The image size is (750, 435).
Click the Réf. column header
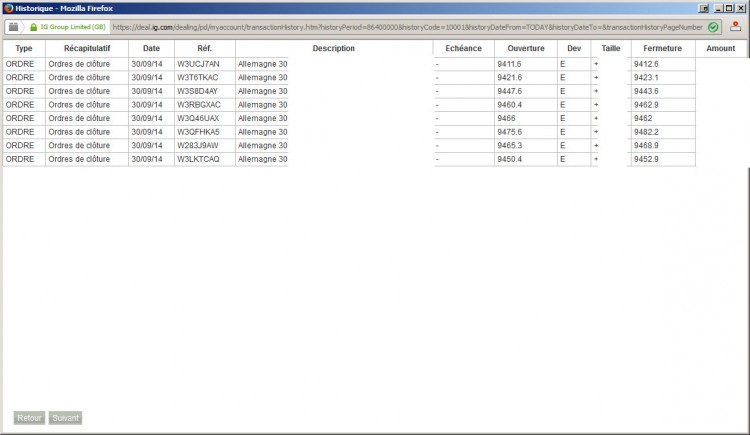pyautogui.click(x=205, y=48)
